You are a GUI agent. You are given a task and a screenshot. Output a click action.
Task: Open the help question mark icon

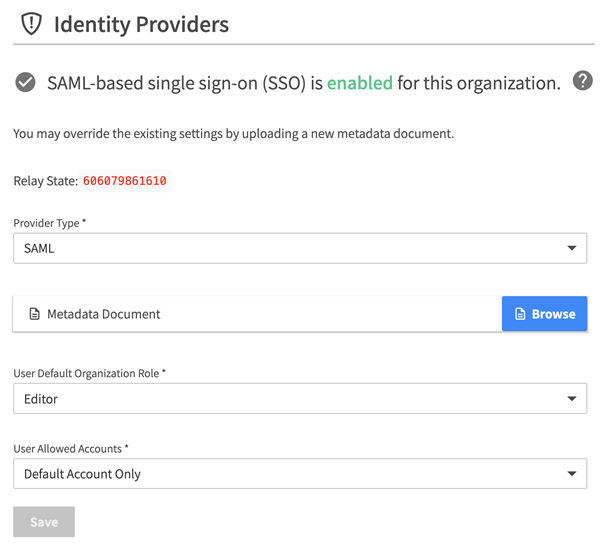582,82
